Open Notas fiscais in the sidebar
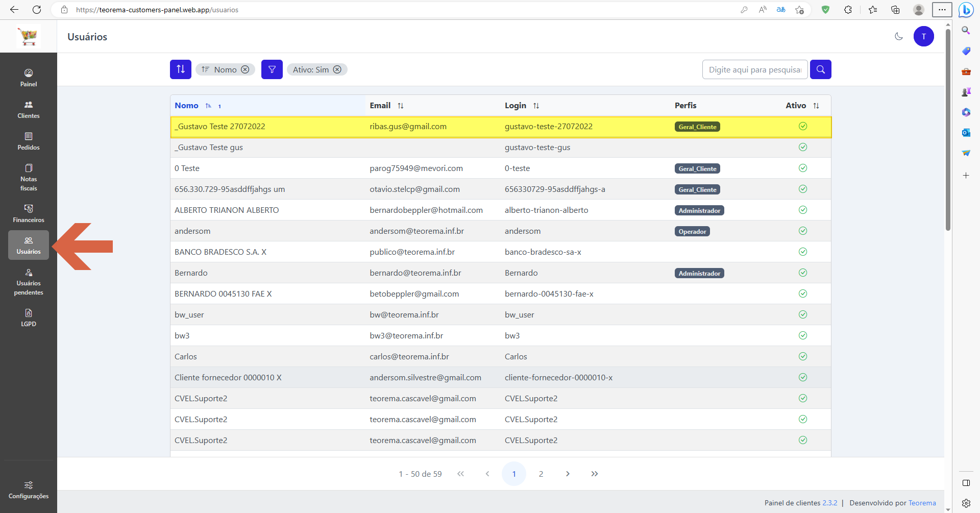Screen dimensions: 980x513 point(29,177)
